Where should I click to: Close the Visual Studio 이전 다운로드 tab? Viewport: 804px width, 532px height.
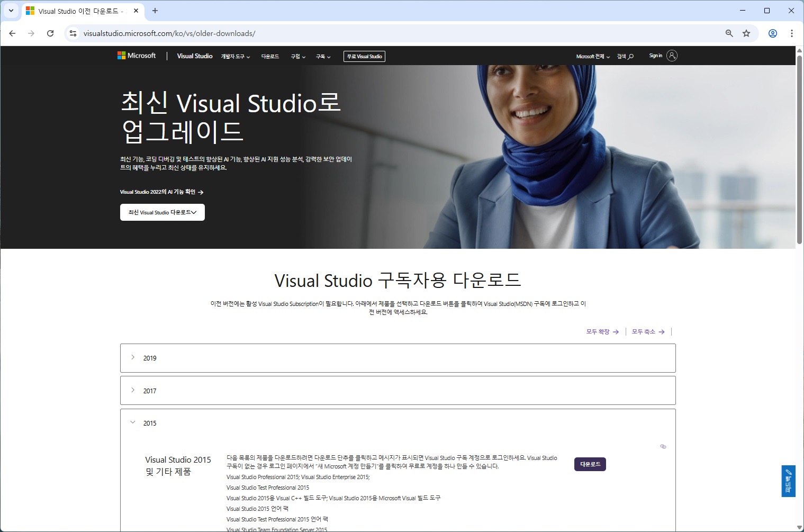(x=136, y=11)
